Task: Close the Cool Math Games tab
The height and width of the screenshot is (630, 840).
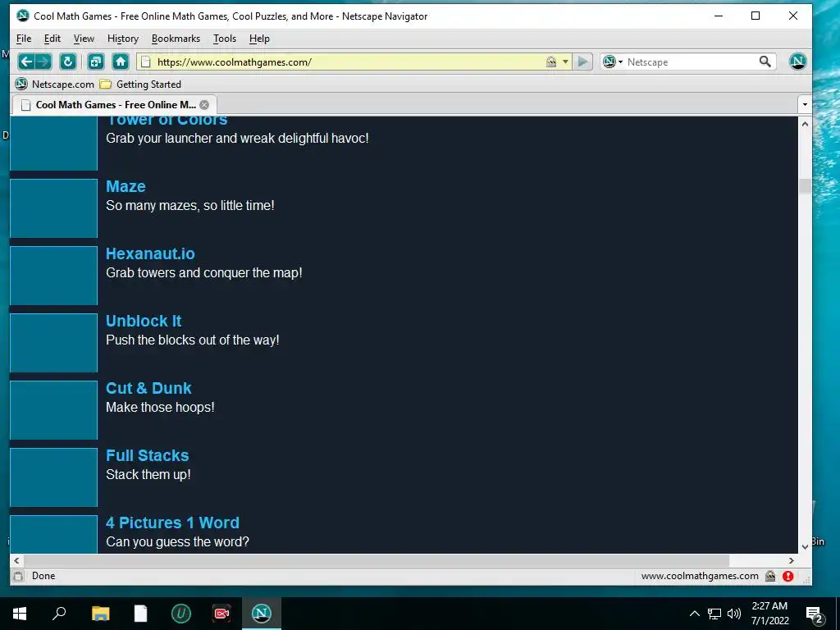Action: click(204, 105)
